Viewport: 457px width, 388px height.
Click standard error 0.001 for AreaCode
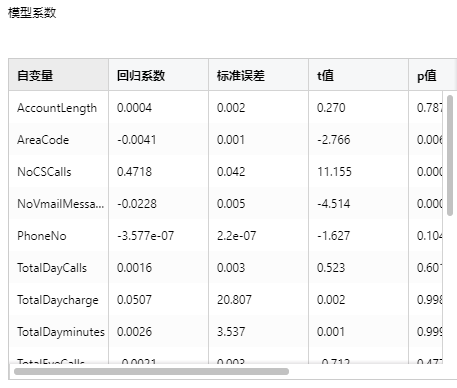coord(231,140)
